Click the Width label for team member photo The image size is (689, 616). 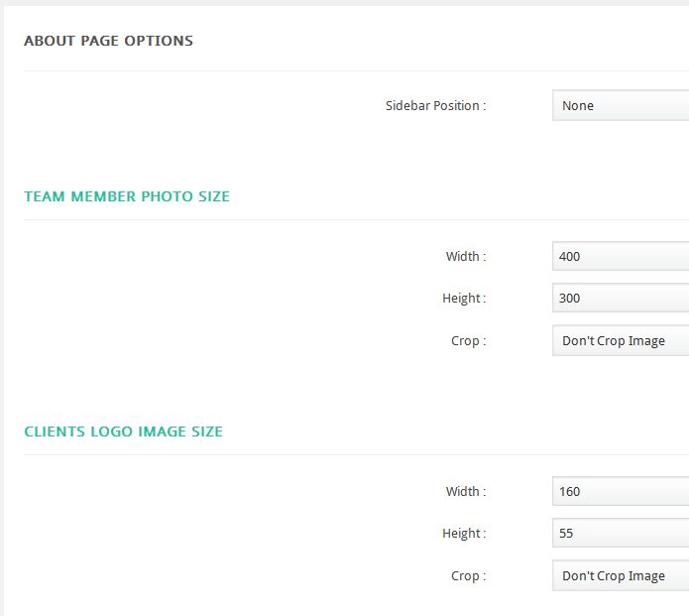(466, 256)
